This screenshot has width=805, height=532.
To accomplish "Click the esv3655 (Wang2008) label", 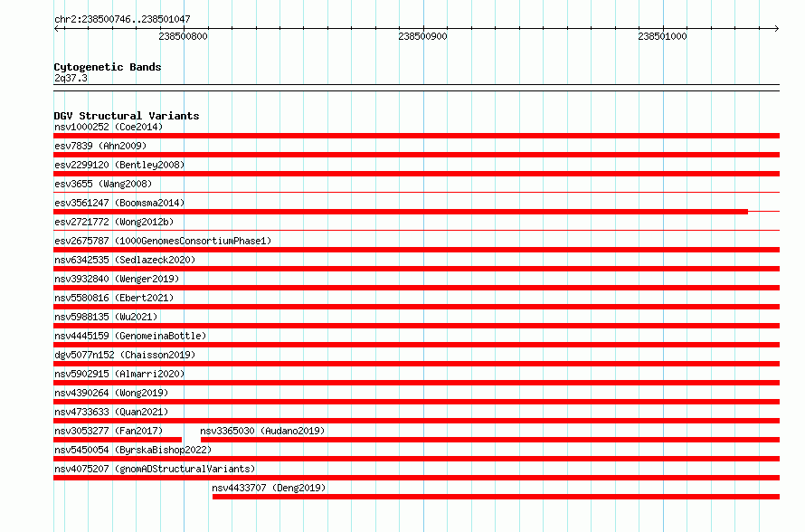I will tap(103, 184).
